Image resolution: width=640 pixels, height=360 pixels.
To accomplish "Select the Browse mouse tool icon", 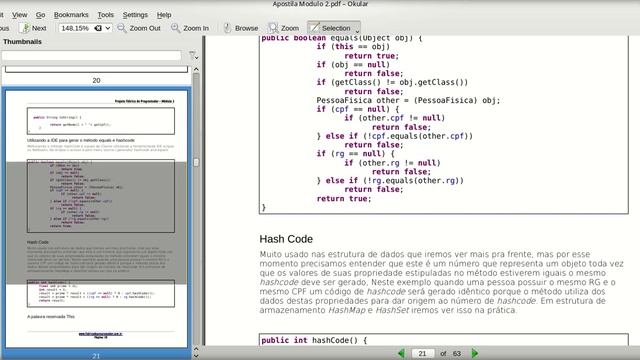I will pyautogui.click(x=227, y=28).
